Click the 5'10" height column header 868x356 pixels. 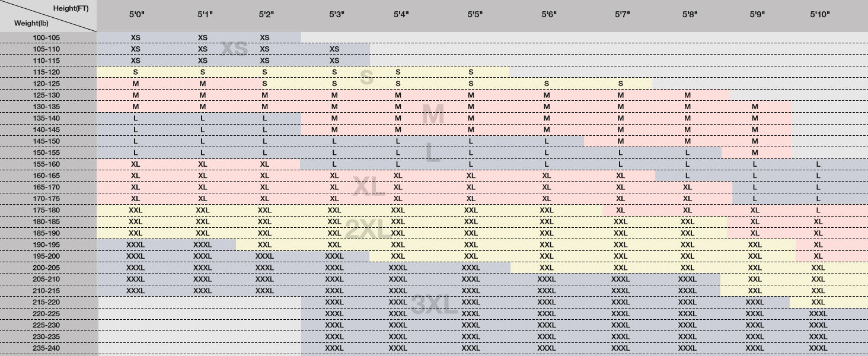[x=820, y=14]
